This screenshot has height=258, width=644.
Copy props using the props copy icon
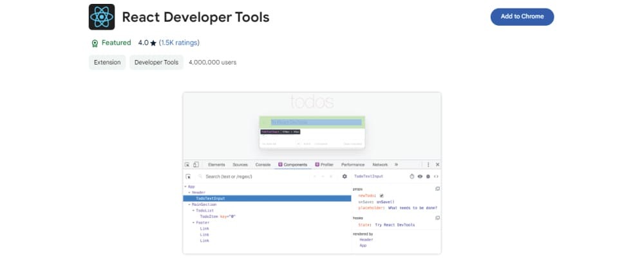[x=437, y=188]
